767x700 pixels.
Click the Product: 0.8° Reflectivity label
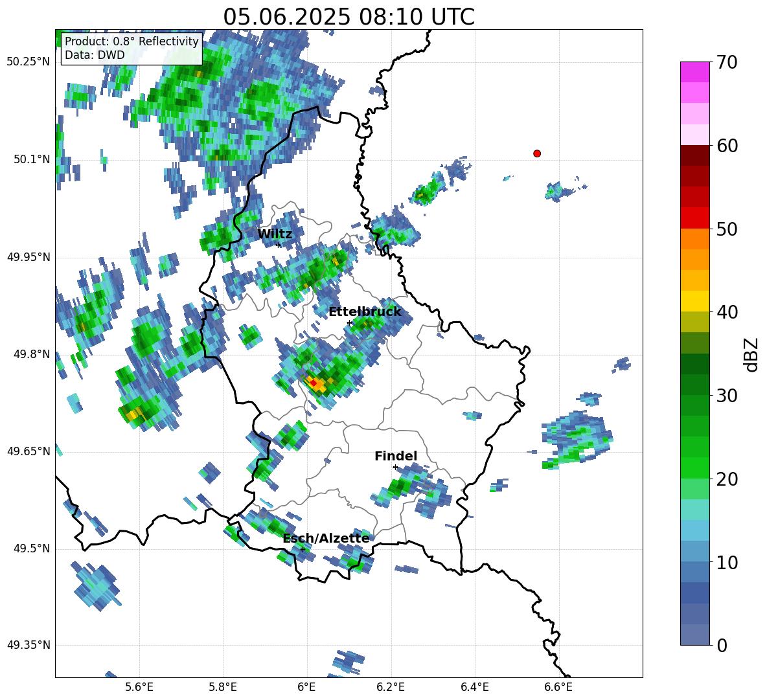[x=132, y=41]
